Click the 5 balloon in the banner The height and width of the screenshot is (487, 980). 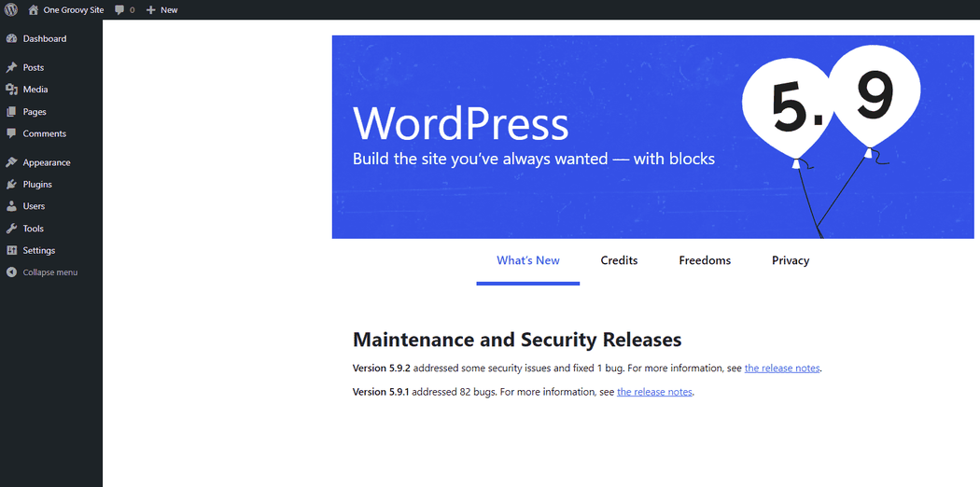(789, 110)
